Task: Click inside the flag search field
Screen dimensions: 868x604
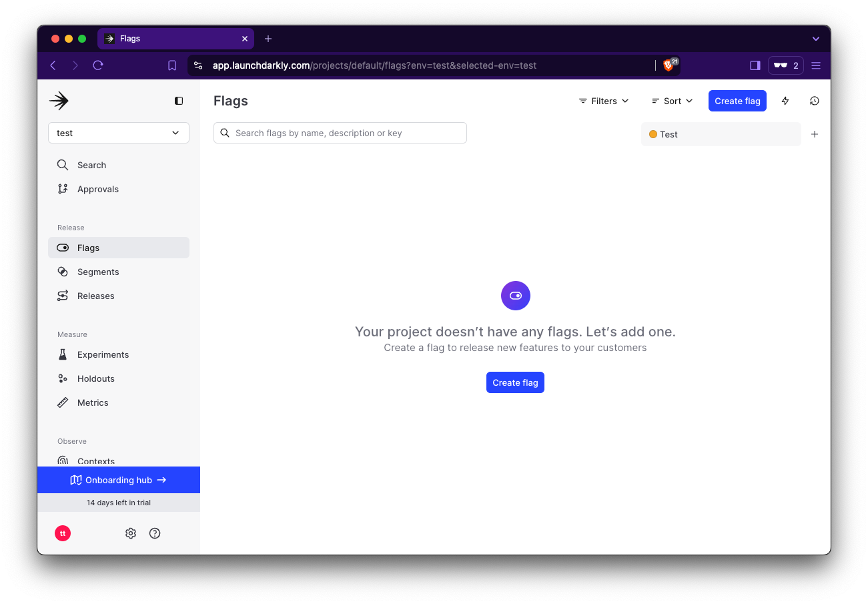Action: [x=340, y=133]
